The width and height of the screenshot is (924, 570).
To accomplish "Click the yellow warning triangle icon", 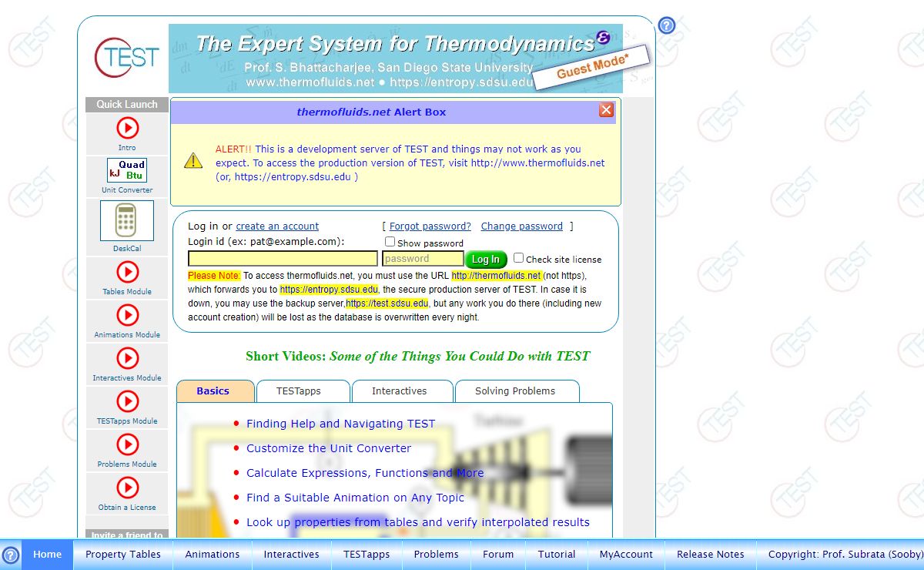I will pyautogui.click(x=192, y=161).
